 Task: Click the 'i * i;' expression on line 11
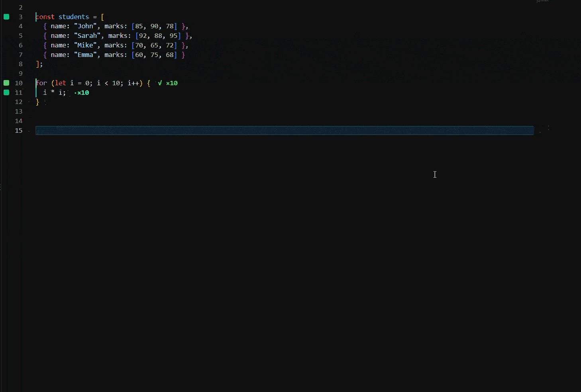pos(55,92)
